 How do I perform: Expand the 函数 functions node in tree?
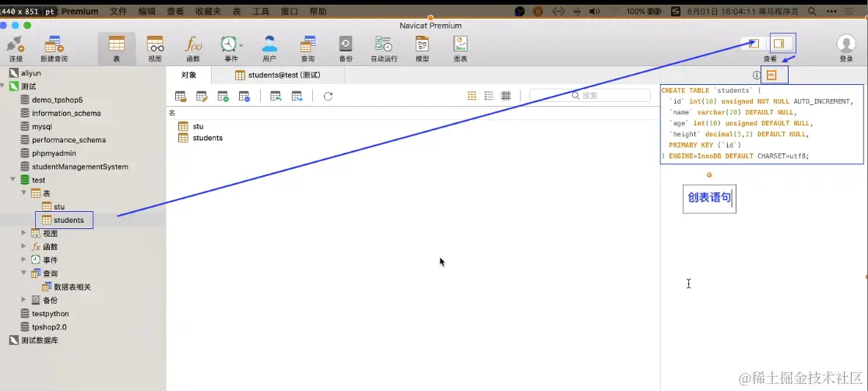pos(24,246)
